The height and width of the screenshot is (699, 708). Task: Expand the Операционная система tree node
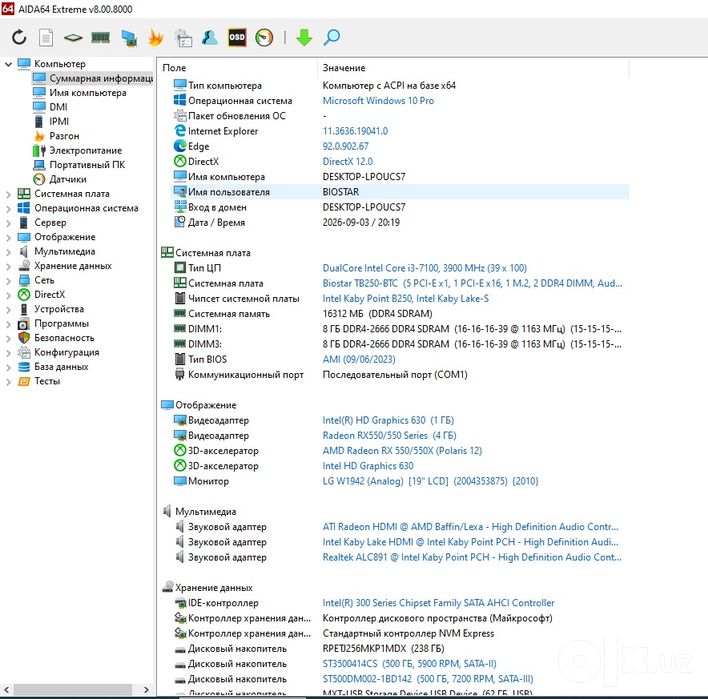8,209
